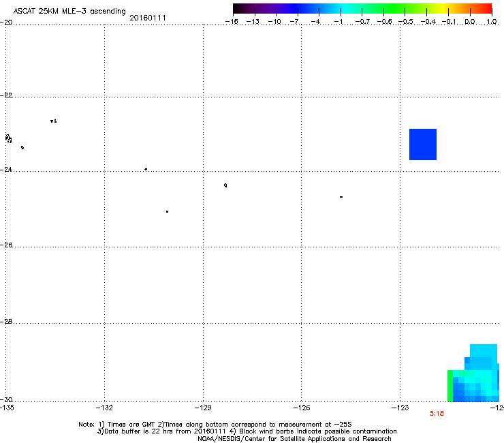Click the -26 latitude axis label
This screenshot has height=443, width=504.
point(6,245)
